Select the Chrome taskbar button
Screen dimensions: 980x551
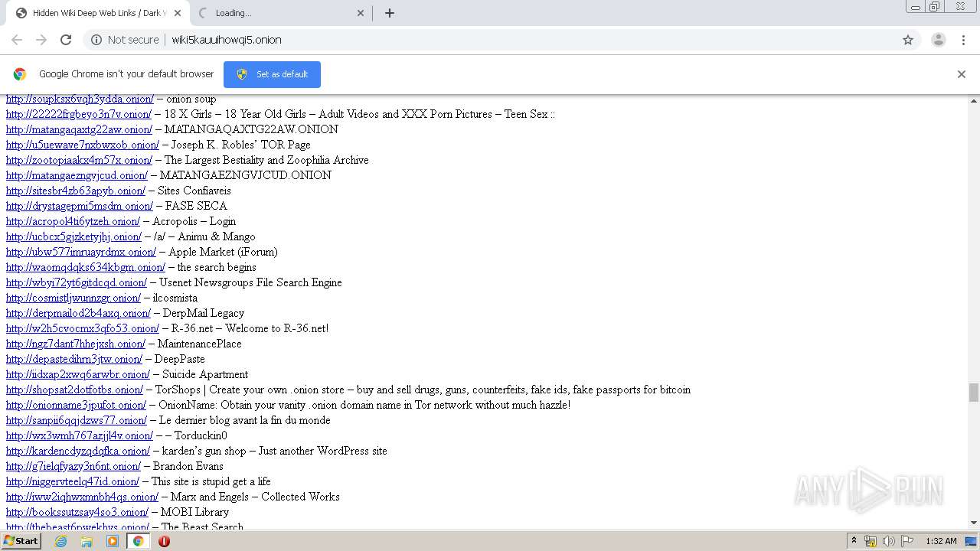[x=138, y=541]
